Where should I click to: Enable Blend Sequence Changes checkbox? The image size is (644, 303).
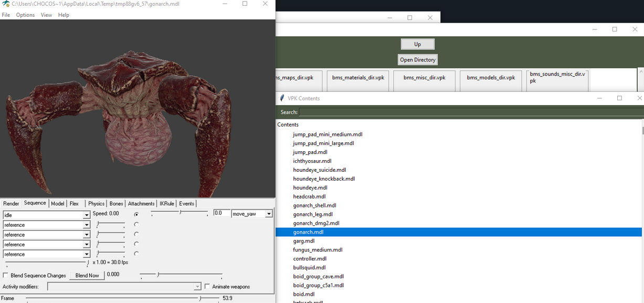click(6, 275)
